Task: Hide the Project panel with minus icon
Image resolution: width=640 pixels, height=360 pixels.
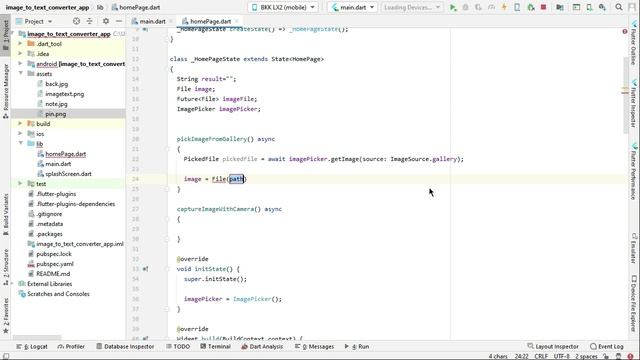Action: (x=119, y=21)
